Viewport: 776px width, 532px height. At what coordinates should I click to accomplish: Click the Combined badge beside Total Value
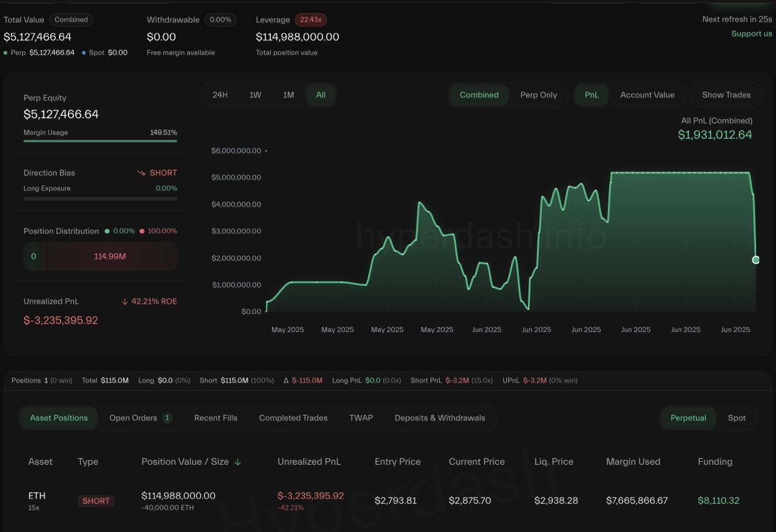click(x=71, y=19)
